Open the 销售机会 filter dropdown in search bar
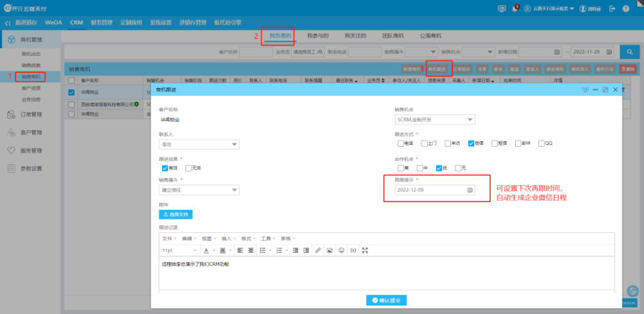 click(478, 52)
